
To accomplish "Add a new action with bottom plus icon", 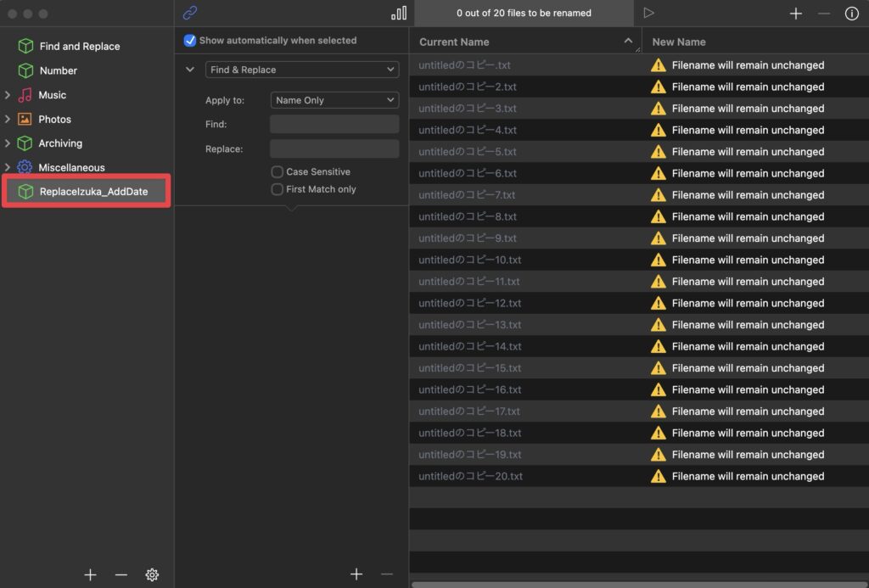I will point(356,574).
